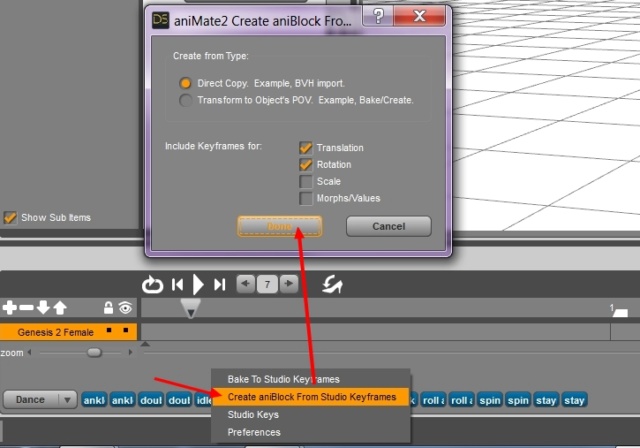Click the playhead marker on the timeline
Viewport: 640px width, 448px height.
[x=191, y=308]
